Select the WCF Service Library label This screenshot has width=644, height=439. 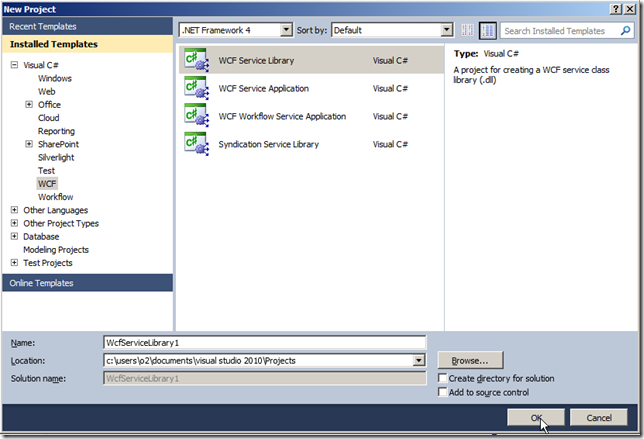[256, 60]
